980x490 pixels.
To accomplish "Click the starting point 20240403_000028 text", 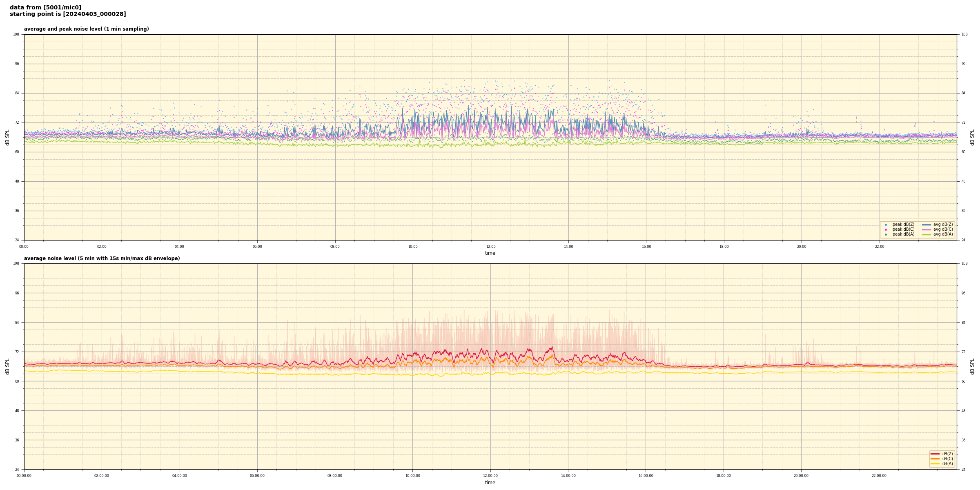I will 68,14.
